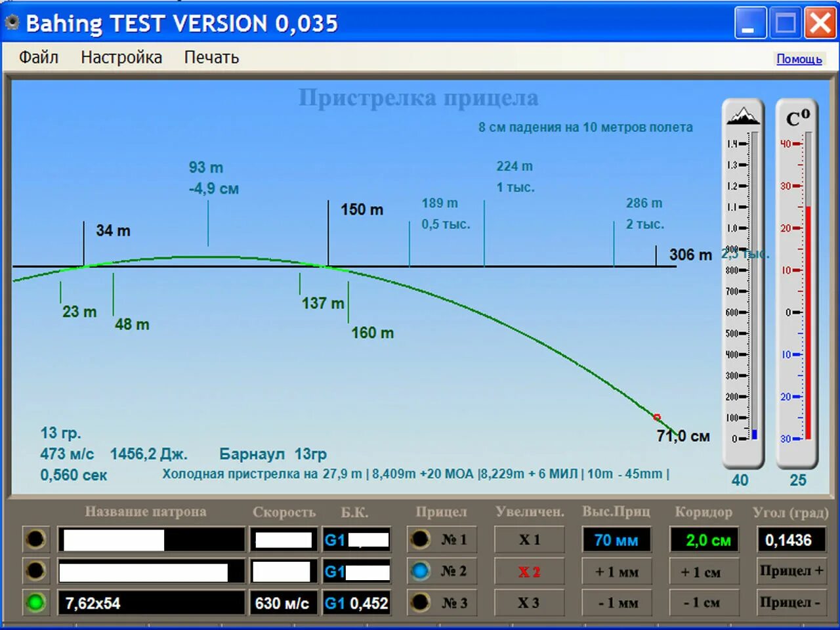Click the Пристрелка прицела title
The image size is (840, 630).
pyautogui.click(x=419, y=98)
